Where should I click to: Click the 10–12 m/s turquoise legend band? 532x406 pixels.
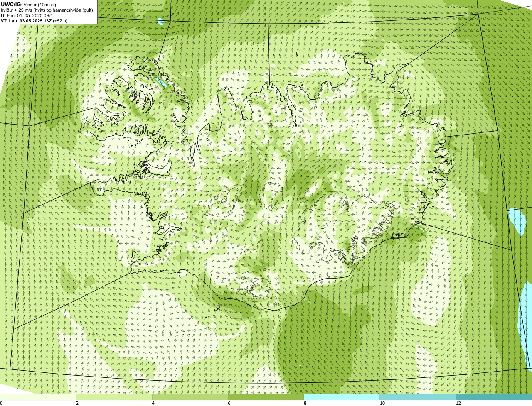418,397
